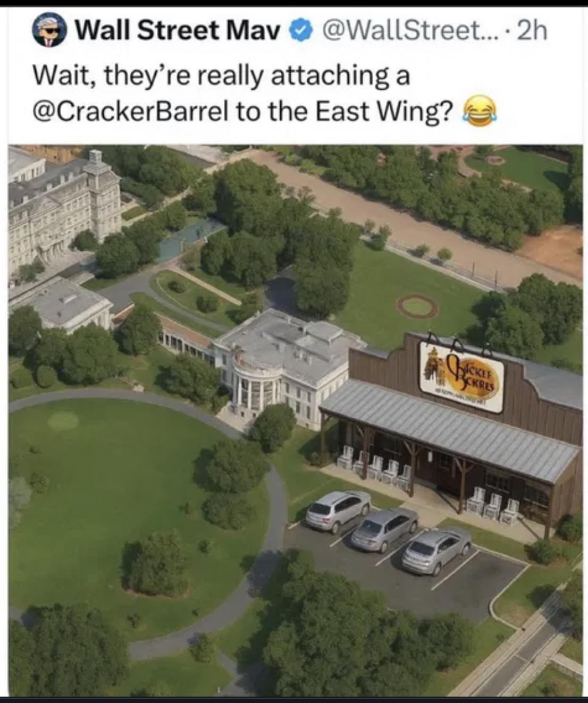Click the circular flowerbed on the north lawn
Screen dimensions: 588x703
(x=417, y=307)
